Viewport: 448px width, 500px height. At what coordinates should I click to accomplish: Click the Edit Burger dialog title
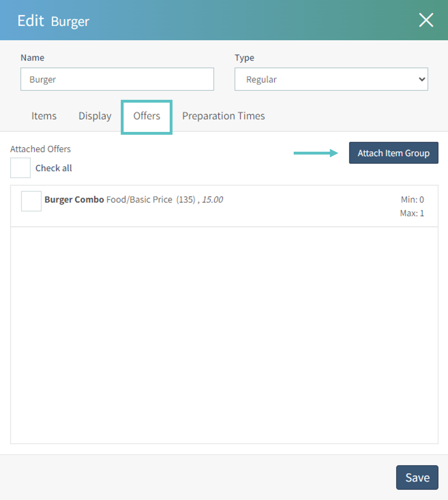tap(53, 21)
